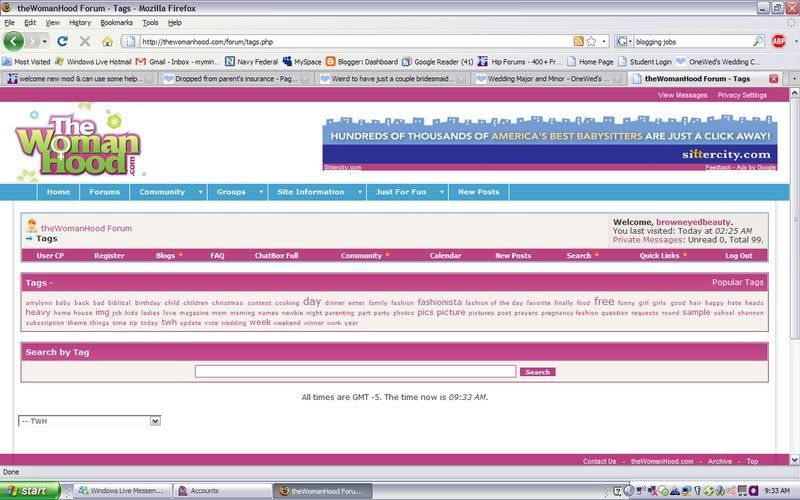This screenshot has height=500, width=800.
Task: Switch to the Dropped from parent's insurance tab
Action: 236,78
